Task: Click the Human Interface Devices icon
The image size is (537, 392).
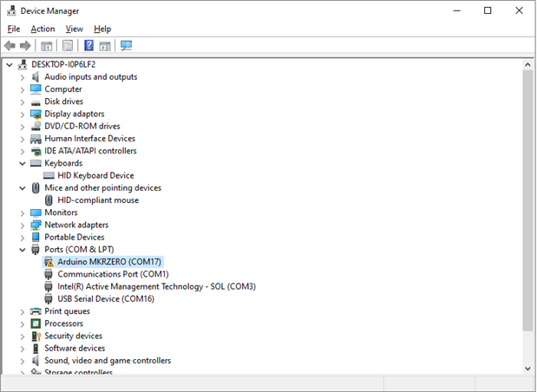Action: click(36, 139)
